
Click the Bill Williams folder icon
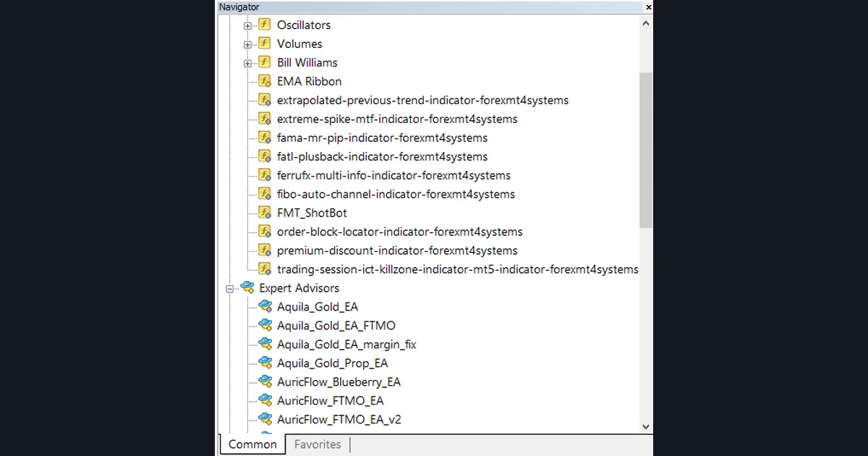[265, 62]
